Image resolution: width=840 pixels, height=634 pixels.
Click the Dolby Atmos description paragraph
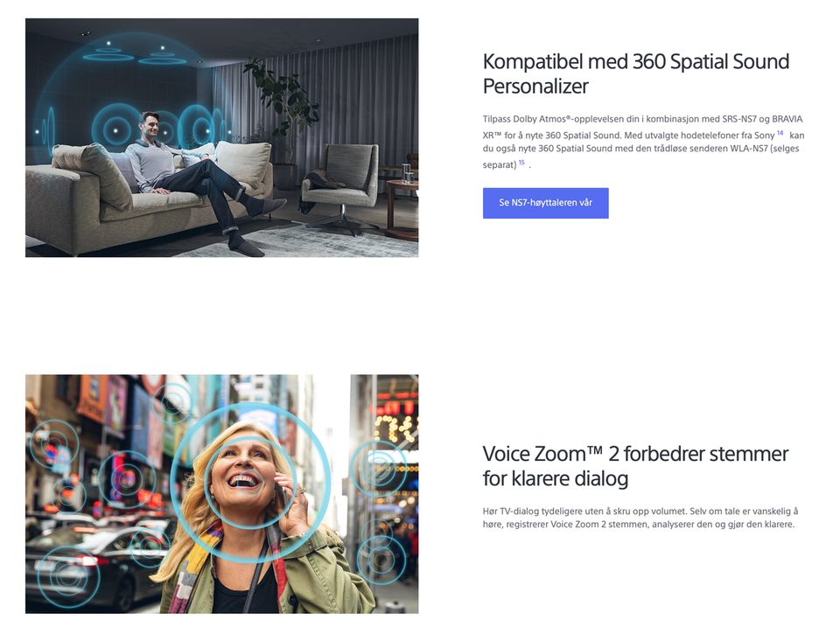pyautogui.click(x=643, y=142)
